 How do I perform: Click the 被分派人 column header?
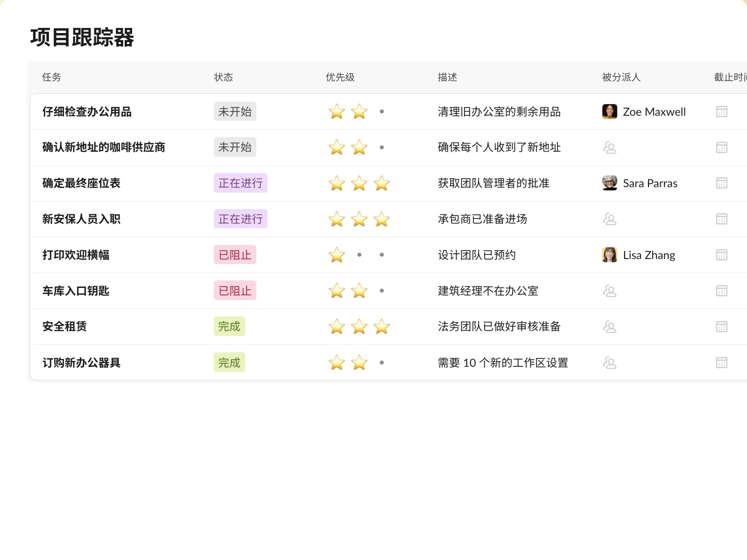[621, 77]
